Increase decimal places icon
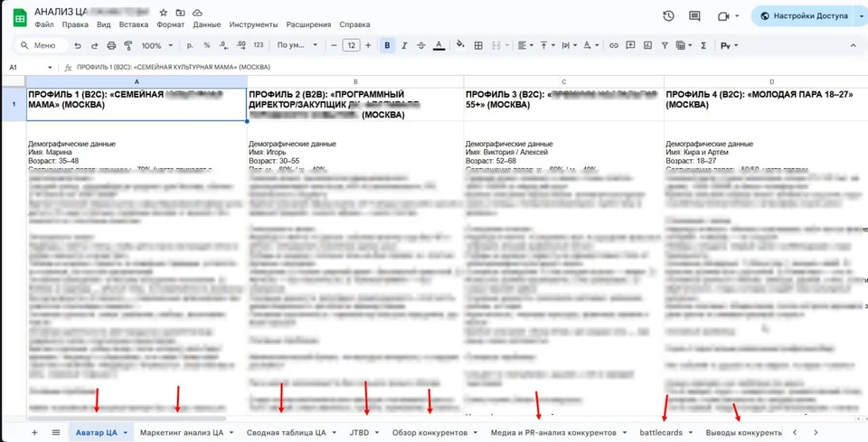868x442 pixels. 241,45
